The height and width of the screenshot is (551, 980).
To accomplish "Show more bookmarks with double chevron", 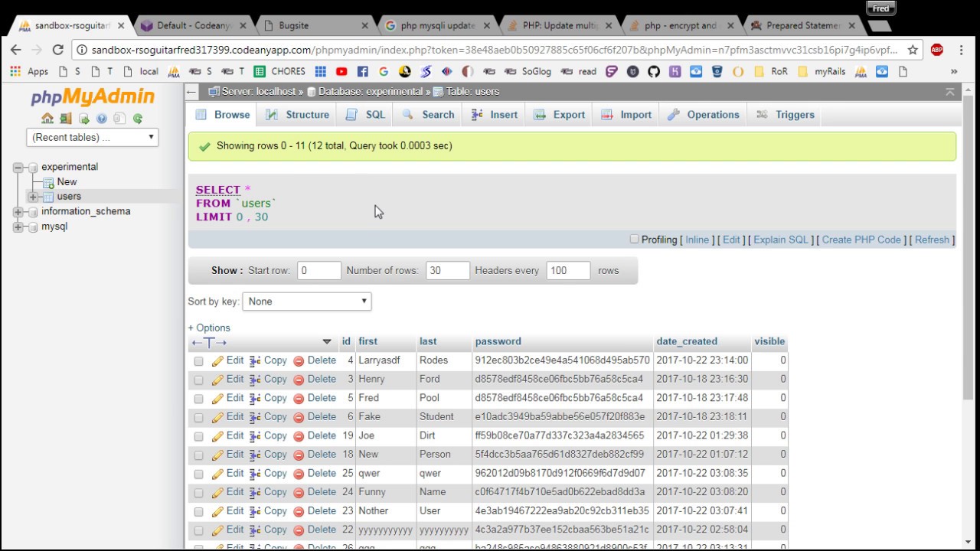I will point(953,71).
